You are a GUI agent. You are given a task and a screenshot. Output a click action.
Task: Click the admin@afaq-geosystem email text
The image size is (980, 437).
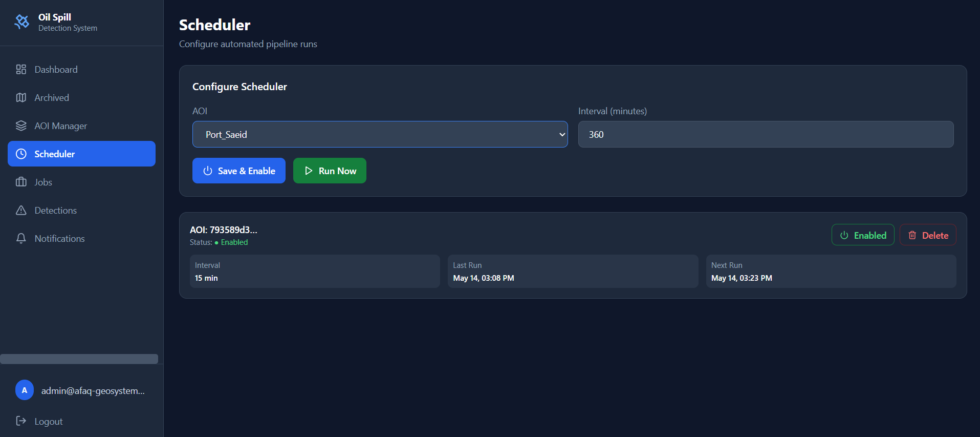93,390
